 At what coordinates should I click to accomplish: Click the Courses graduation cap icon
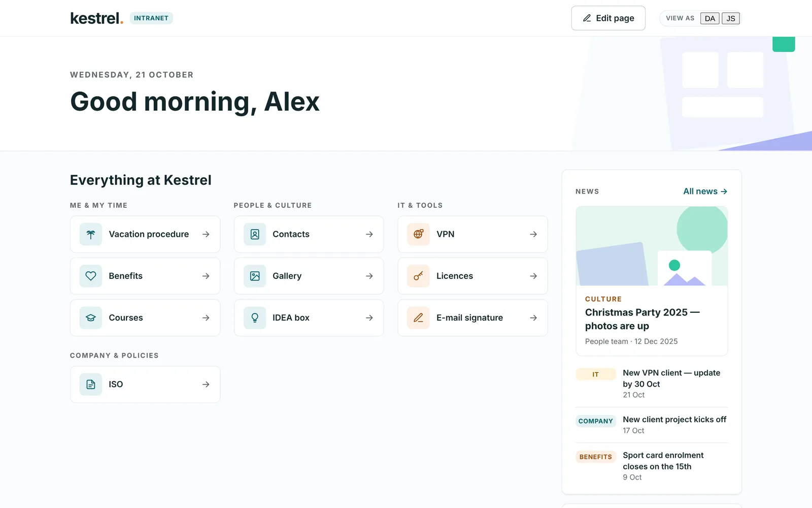91,317
